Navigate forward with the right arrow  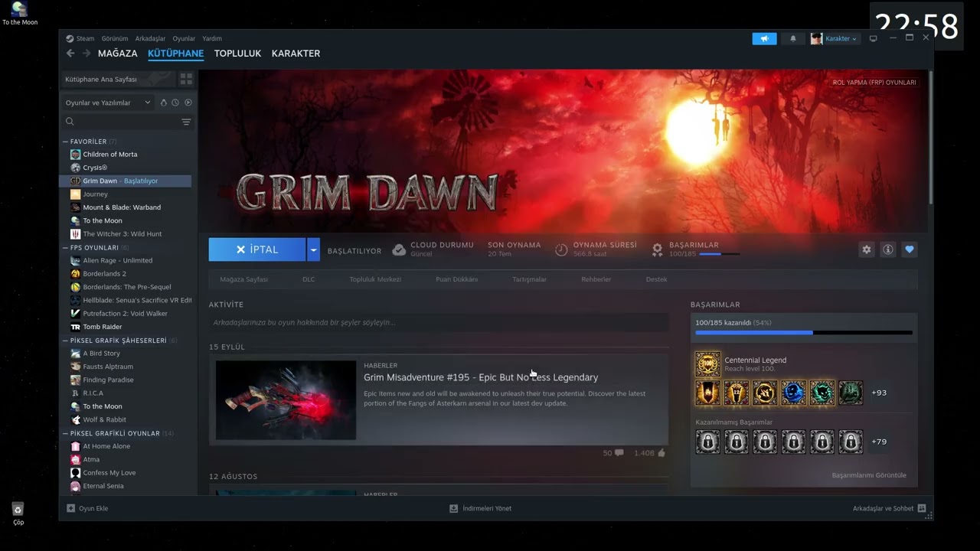87,54
